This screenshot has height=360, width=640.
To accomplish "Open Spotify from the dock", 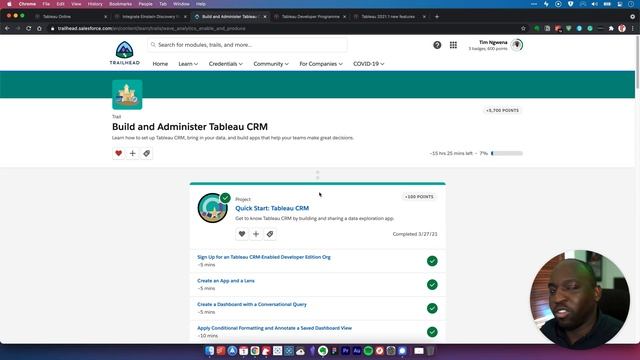I will pyautogui.click(x=368, y=351).
